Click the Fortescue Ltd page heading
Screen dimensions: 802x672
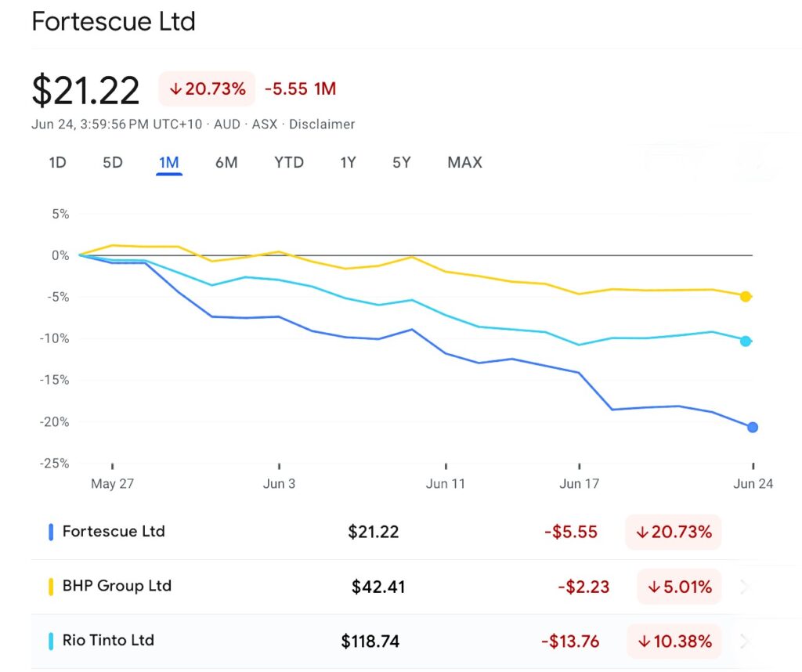pyautogui.click(x=114, y=21)
